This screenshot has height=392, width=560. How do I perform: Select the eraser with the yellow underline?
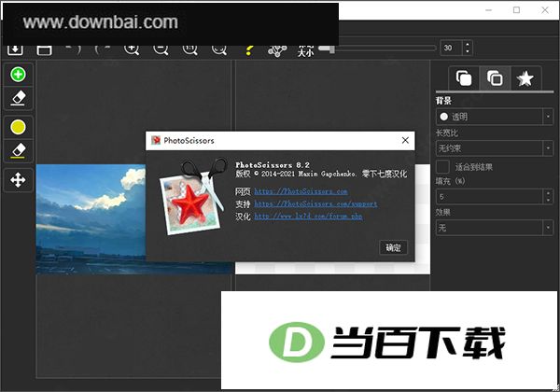(x=19, y=151)
